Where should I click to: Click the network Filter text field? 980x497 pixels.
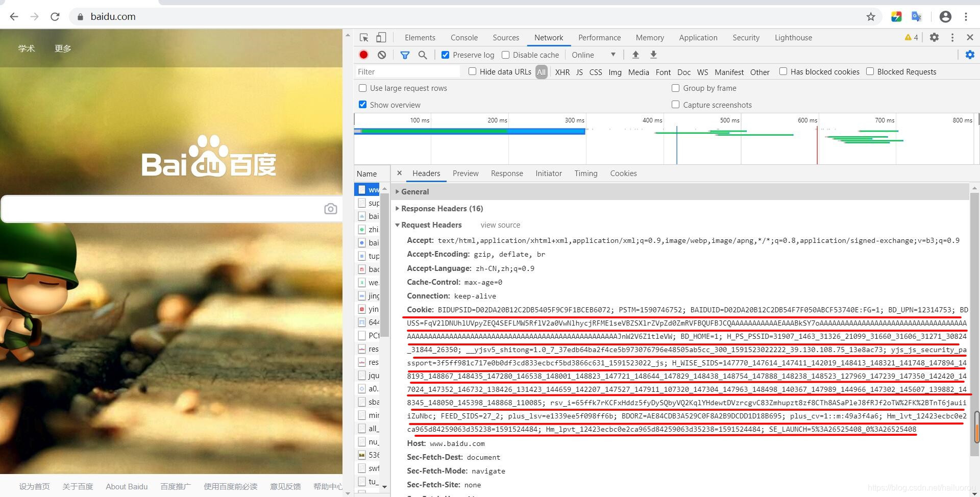point(407,71)
